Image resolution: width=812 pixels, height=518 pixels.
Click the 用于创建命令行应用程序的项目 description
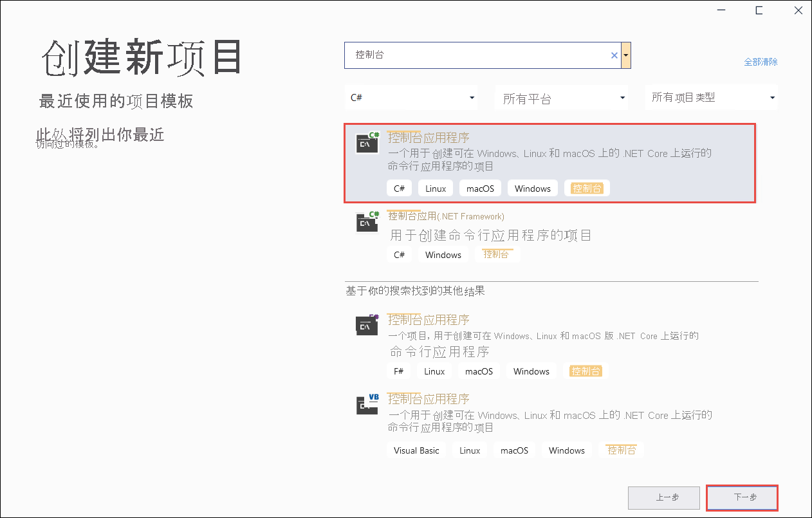pos(490,236)
